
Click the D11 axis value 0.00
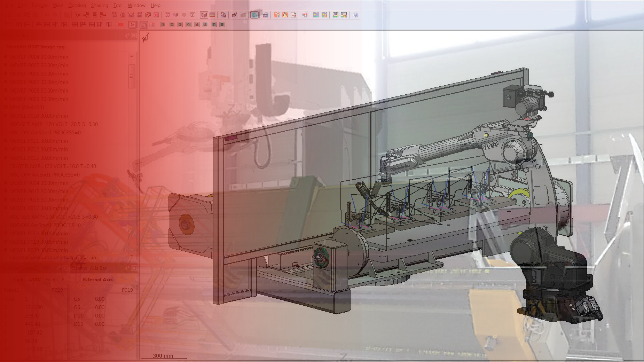tap(99, 324)
